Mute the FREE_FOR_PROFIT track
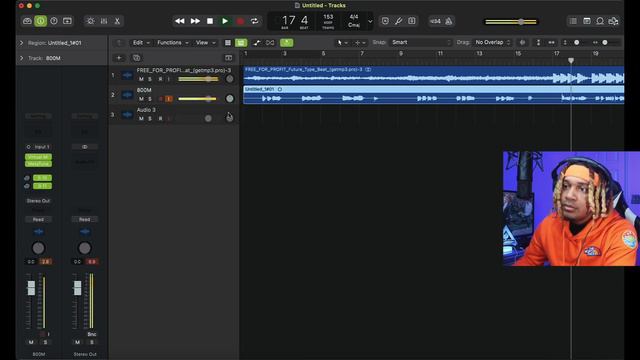The image size is (640, 360). tap(141, 79)
